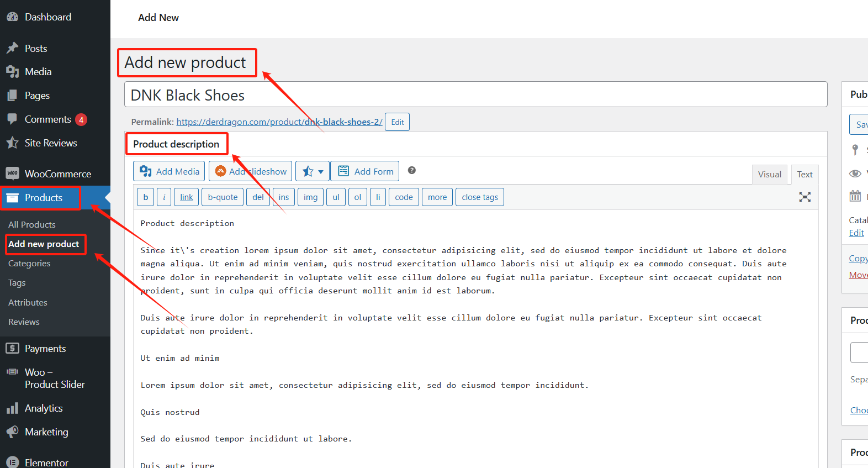Switch to the Text editor tab

point(805,175)
